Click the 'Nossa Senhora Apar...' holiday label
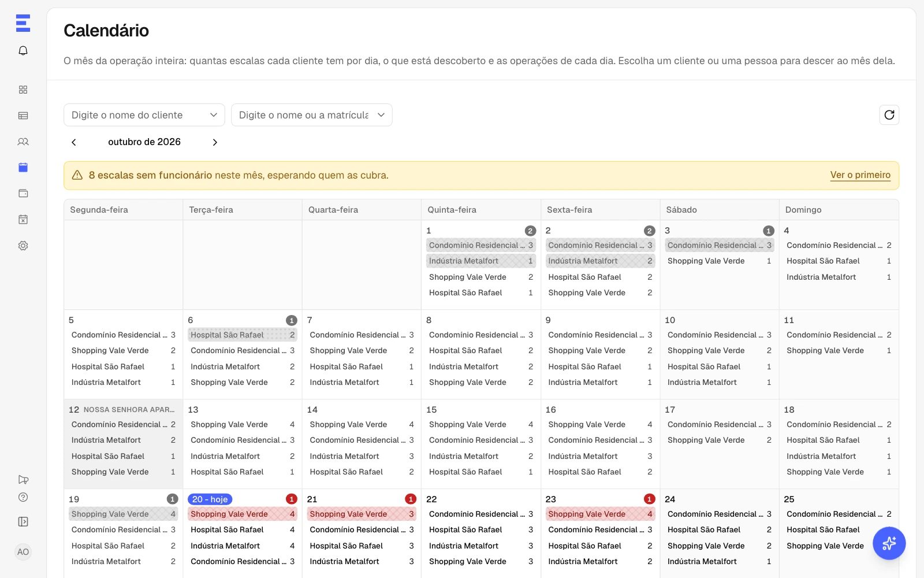This screenshot has height=578, width=924. coord(129,410)
